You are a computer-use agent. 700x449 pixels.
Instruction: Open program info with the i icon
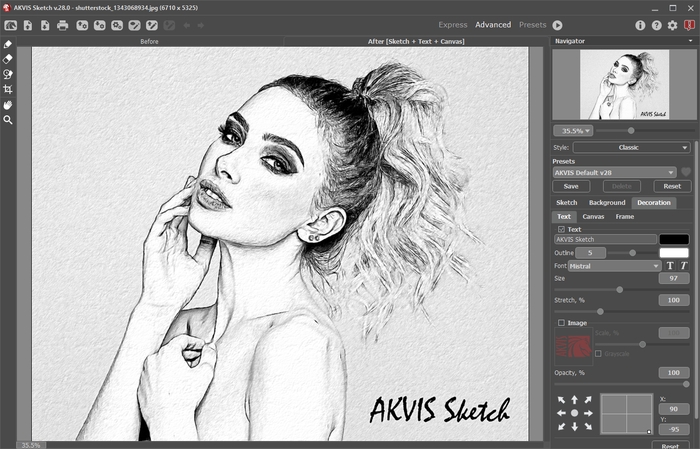point(640,25)
